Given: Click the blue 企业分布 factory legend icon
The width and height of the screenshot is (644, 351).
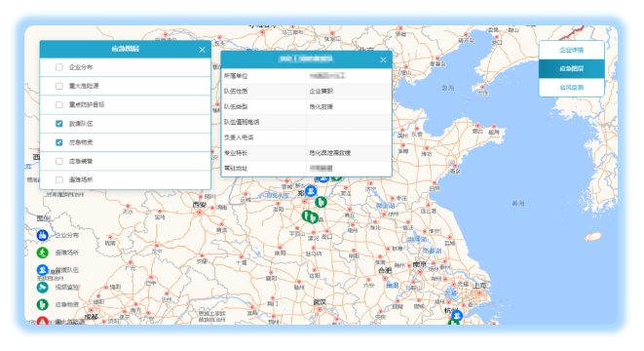Looking at the screenshot, I should tap(42, 235).
